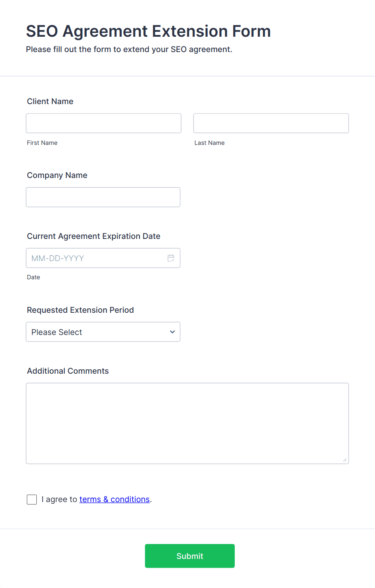Click the Additional Comments label
This screenshot has height=588, width=375.
pyautogui.click(x=68, y=371)
